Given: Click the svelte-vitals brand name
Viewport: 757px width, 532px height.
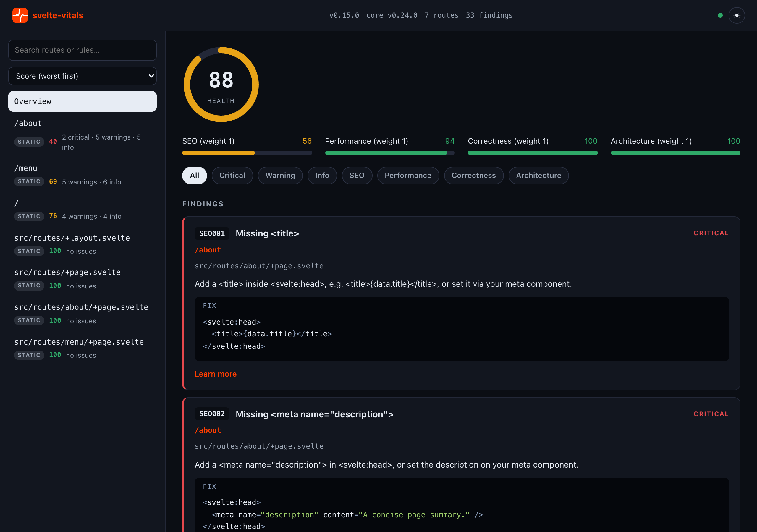Looking at the screenshot, I should [58, 15].
